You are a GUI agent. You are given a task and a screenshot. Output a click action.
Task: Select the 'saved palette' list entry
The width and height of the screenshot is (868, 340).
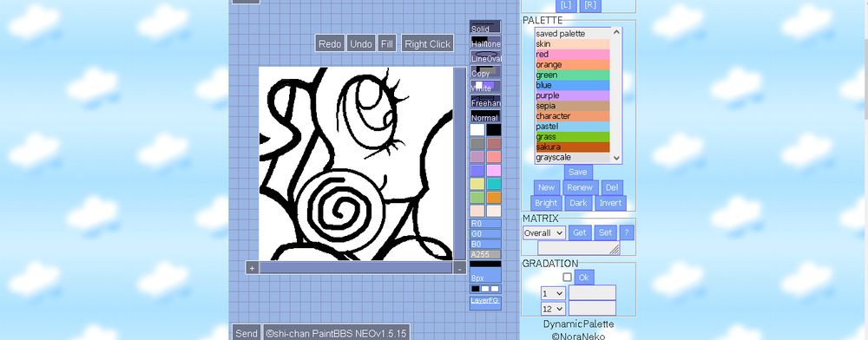[573, 34]
